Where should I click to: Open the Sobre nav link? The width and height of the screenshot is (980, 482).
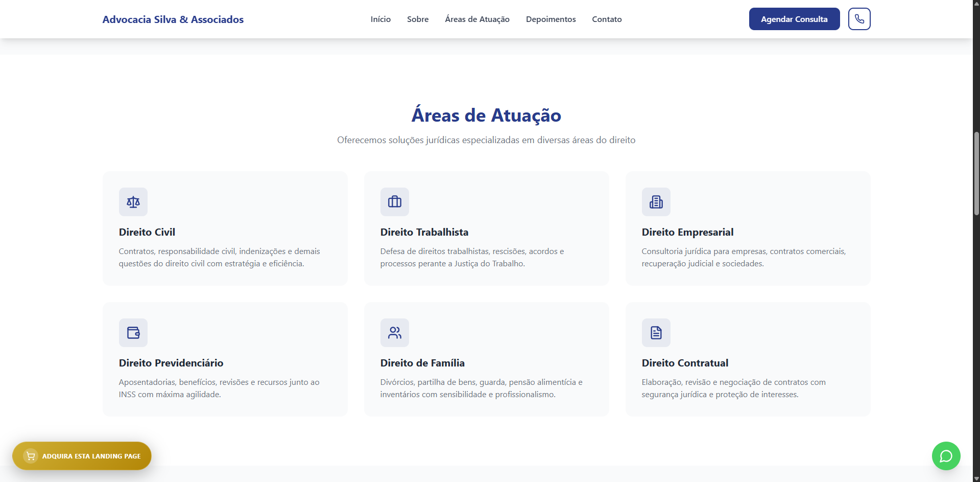click(418, 19)
